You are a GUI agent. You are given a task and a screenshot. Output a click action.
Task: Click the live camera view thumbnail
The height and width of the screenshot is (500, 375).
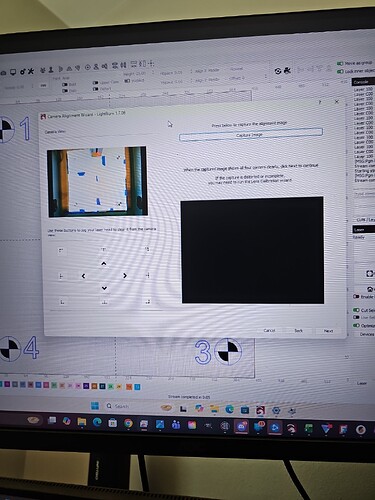(x=97, y=181)
